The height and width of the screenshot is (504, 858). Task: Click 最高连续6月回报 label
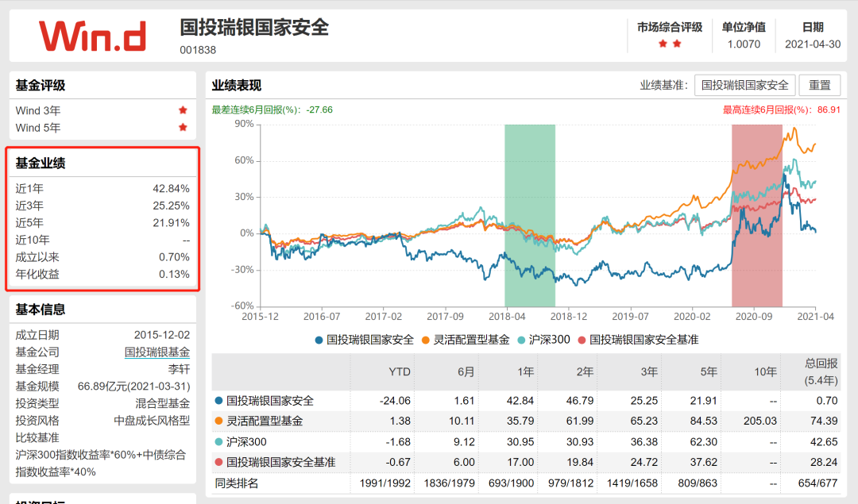[782, 110]
